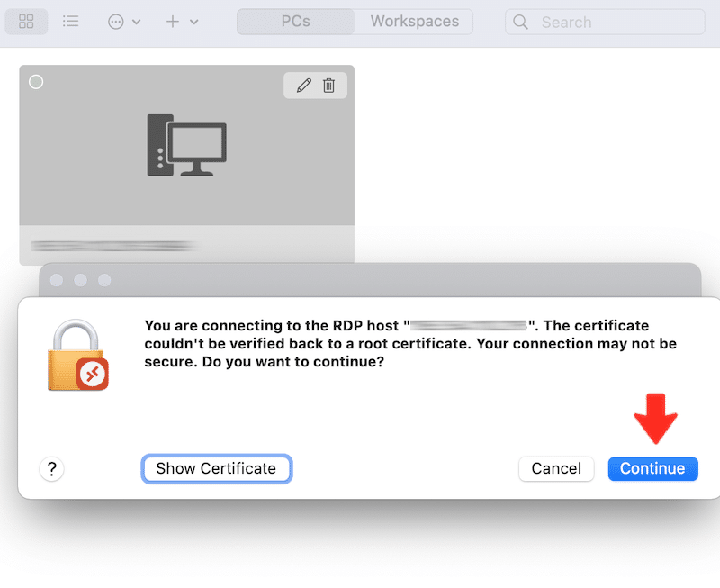Expand the chevron beside the plus button
Image resolution: width=720 pixels, height=588 pixels.
point(194,22)
